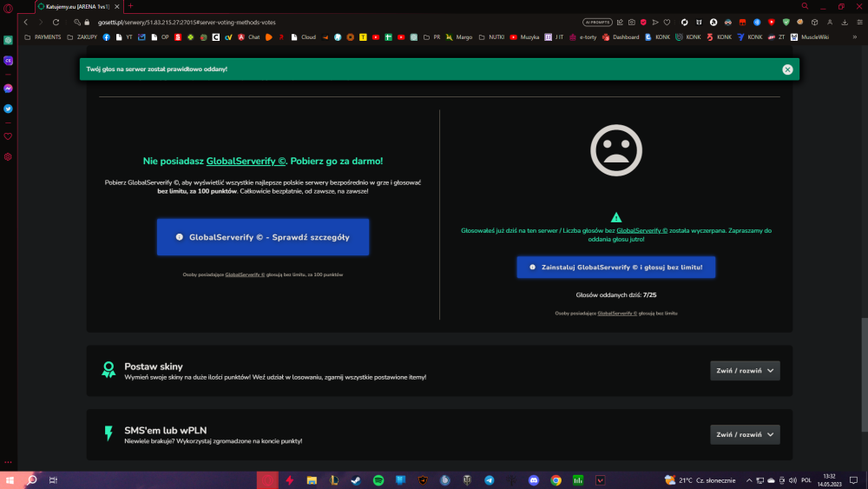Open the Facebook bookmark icon
The width and height of the screenshot is (868, 489).
point(106,37)
